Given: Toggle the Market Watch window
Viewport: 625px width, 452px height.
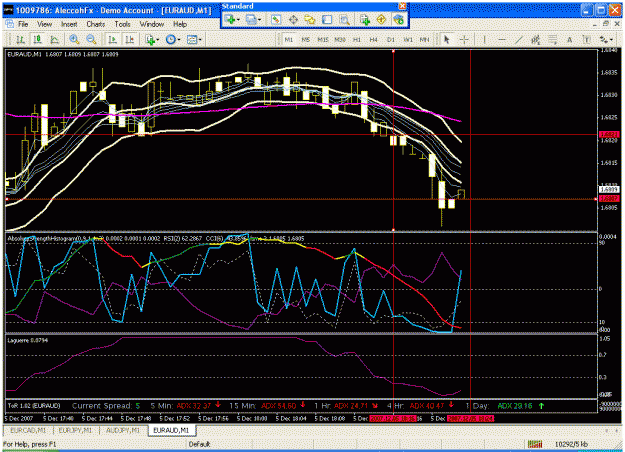Looking at the screenshot, I should [x=276, y=19].
